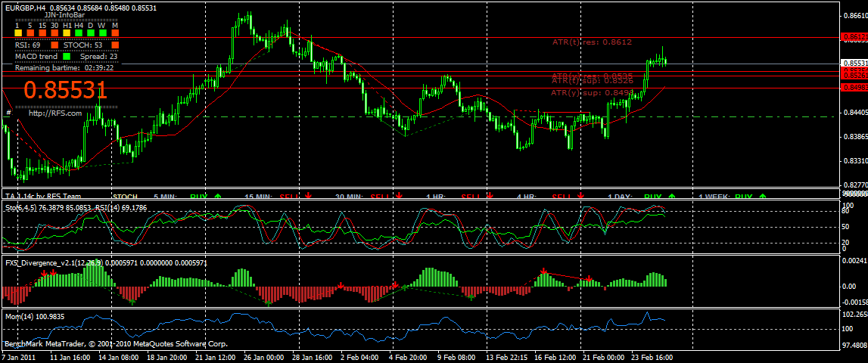The image size is (868, 363).
Task: Click the green square under W timeframe
Action: point(103,33)
